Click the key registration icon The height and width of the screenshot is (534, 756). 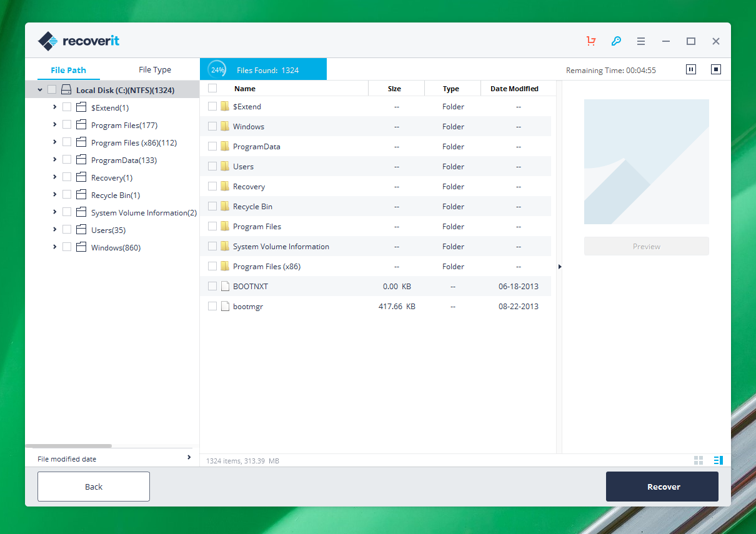coord(616,41)
